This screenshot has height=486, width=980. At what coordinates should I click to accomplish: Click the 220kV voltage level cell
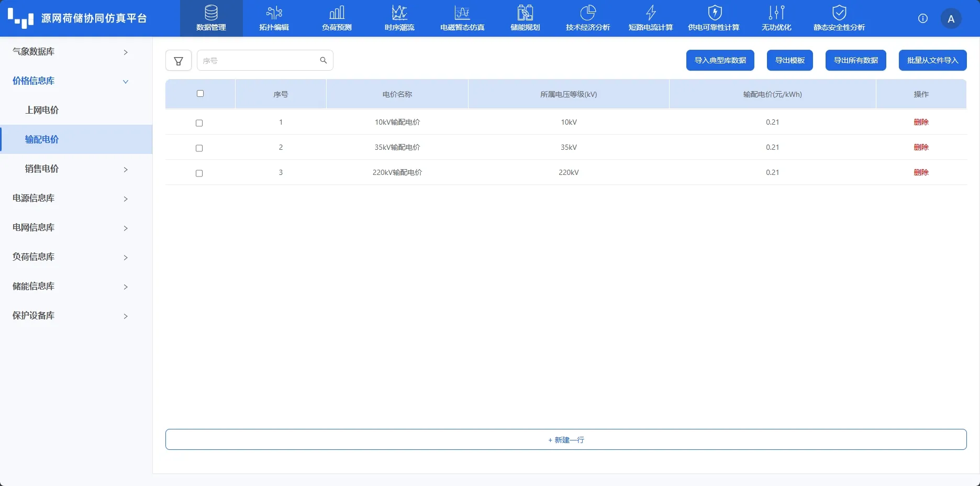pyautogui.click(x=569, y=172)
